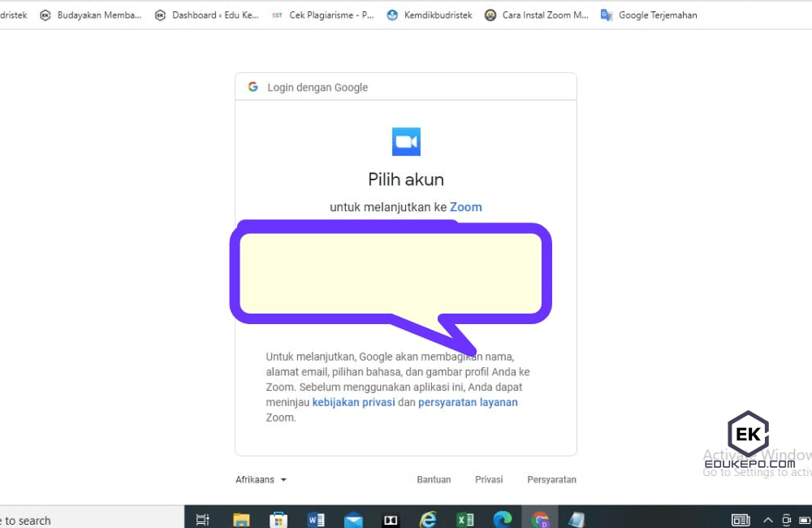The image size is (812, 528).
Task: Switch to Chrome in the taskbar
Action: click(x=540, y=520)
